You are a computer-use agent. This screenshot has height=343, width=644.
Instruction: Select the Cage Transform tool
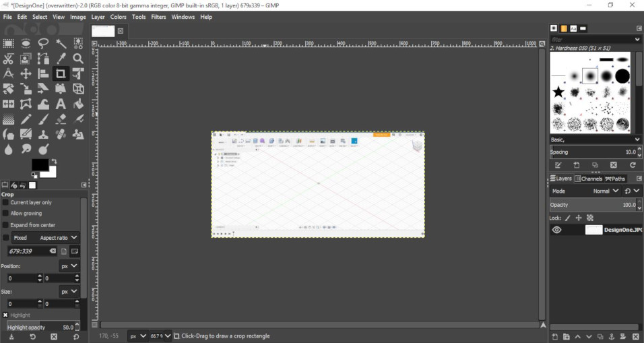pos(26,104)
